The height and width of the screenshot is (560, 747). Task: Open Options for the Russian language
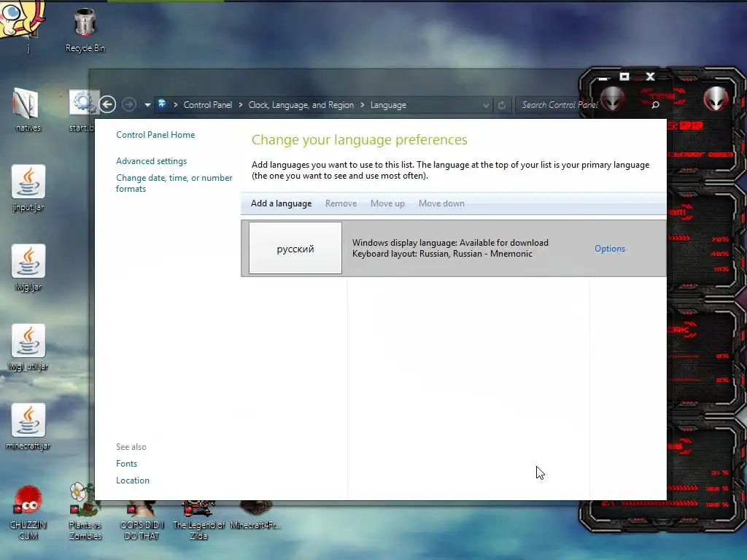(609, 249)
